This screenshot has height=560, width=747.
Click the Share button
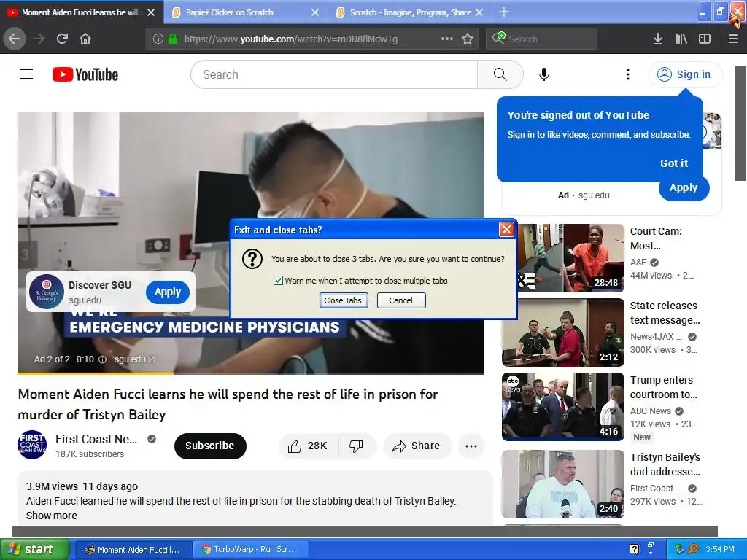tap(417, 446)
